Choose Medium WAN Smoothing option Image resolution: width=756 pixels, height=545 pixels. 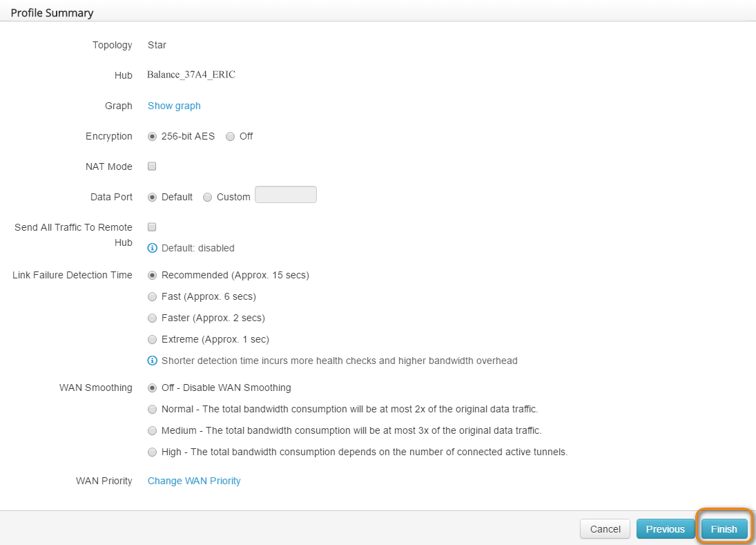[x=153, y=431]
